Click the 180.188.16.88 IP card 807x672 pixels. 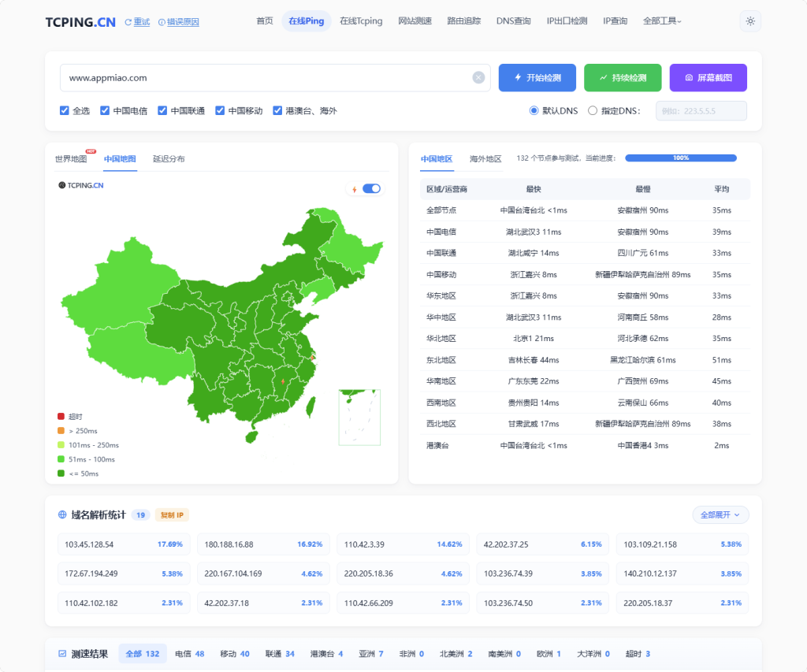[263, 544]
